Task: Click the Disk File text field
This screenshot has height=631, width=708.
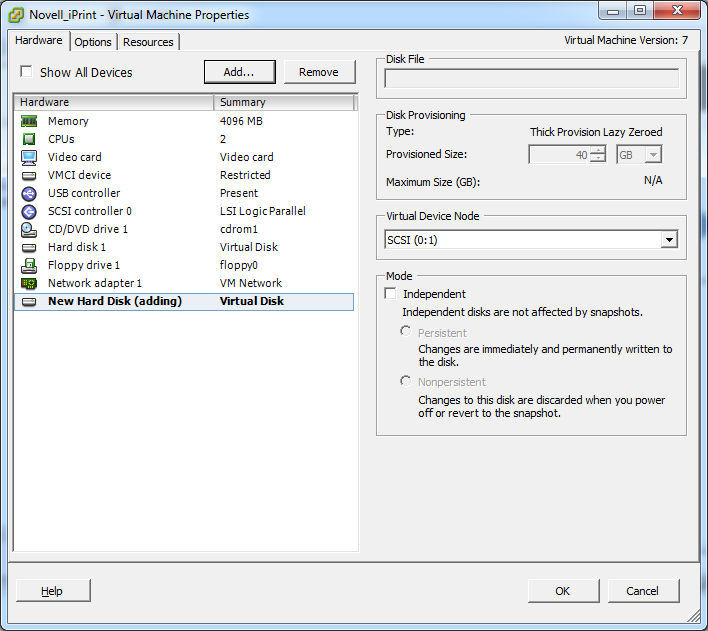Action: click(x=531, y=78)
